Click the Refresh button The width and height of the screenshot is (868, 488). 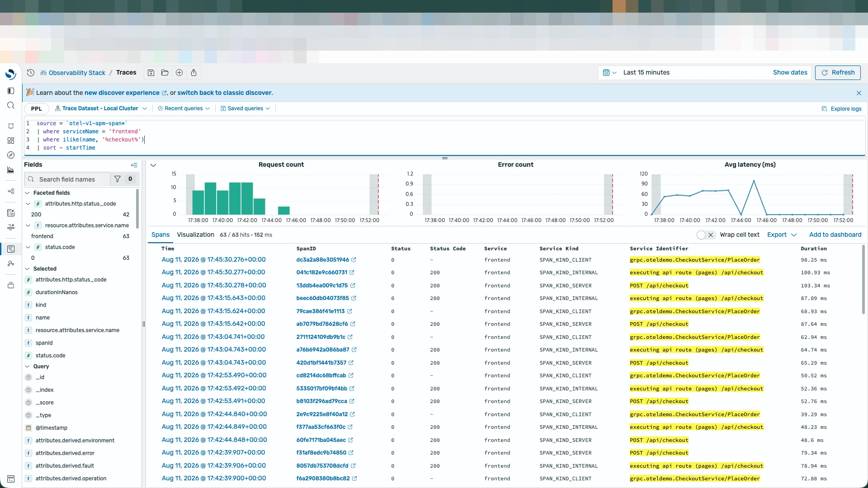[x=838, y=73]
